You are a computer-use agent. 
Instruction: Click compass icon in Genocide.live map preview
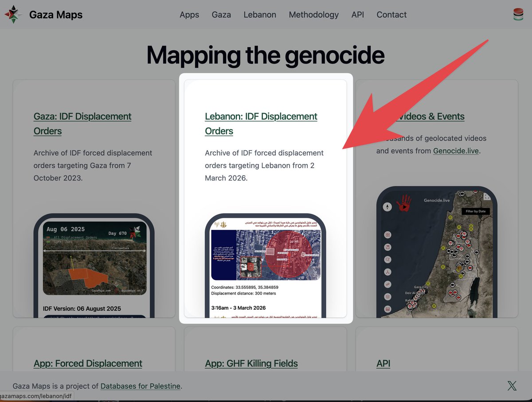(387, 207)
